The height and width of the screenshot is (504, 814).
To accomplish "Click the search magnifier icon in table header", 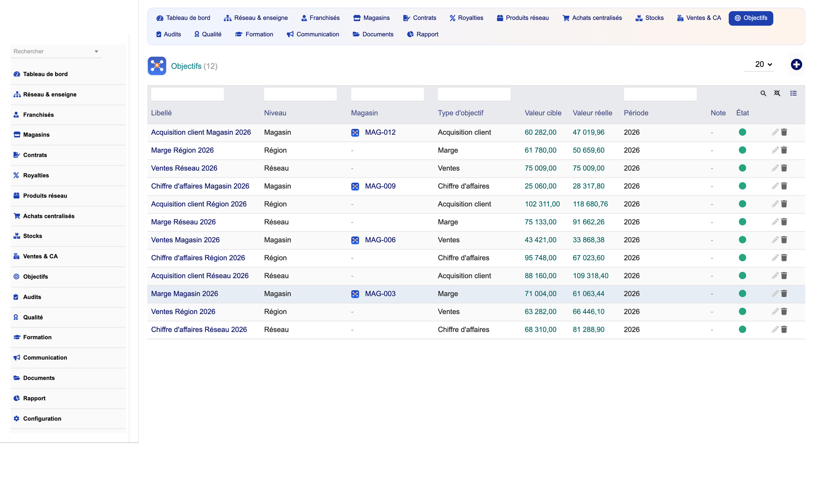I will point(763,94).
